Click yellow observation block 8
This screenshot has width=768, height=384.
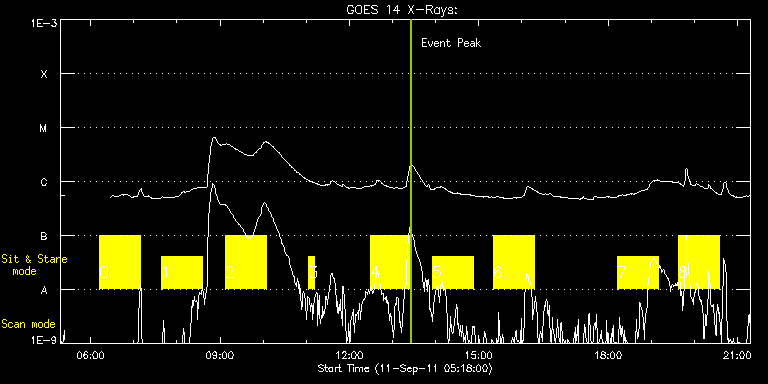tap(699, 262)
